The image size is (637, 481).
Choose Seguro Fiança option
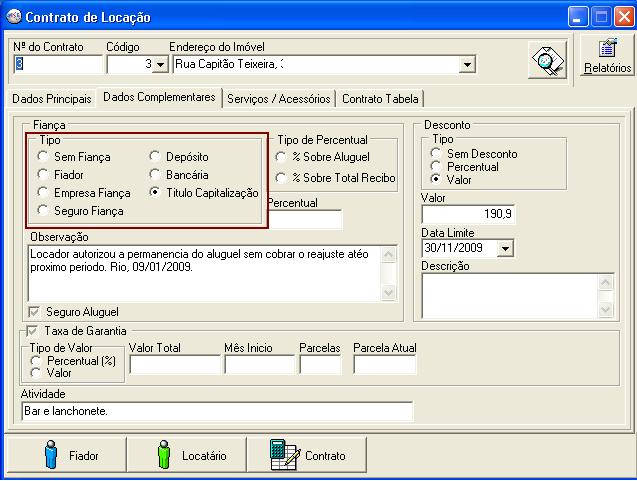[x=42, y=211]
